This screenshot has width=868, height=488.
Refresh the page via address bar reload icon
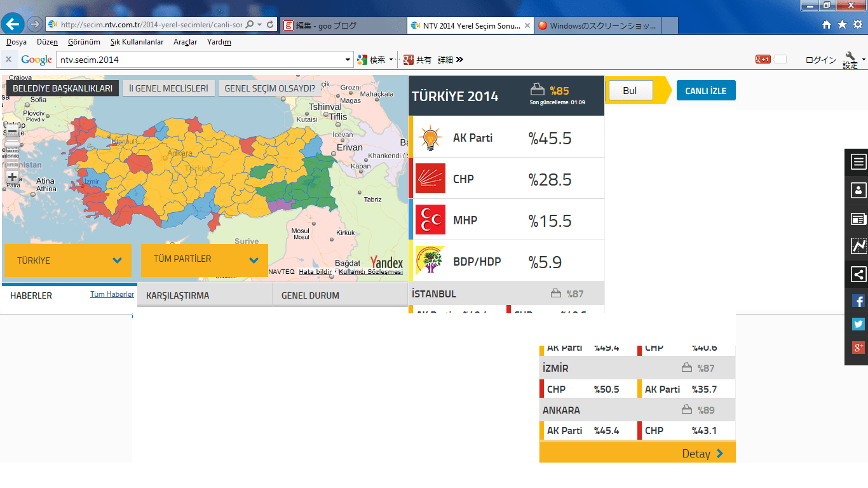point(271,25)
